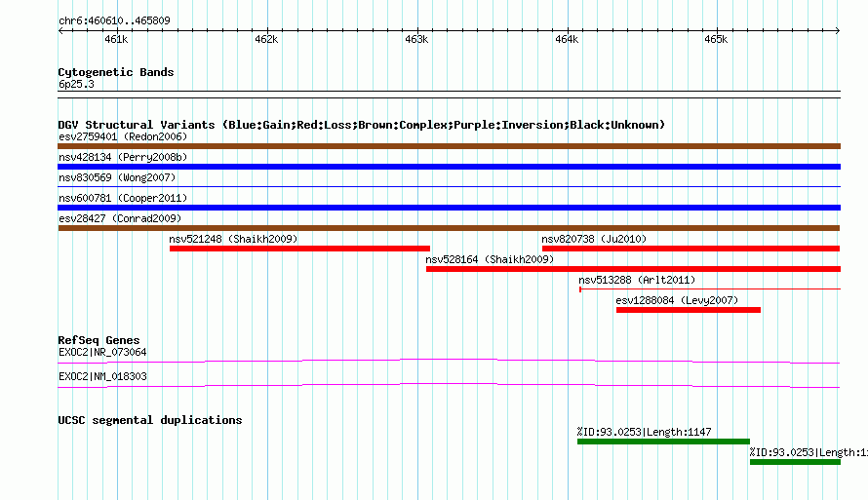Viewport: 868px width, 500px height.
Task: Click the 465k ruler tick label
Action: click(x=716, y=39)
